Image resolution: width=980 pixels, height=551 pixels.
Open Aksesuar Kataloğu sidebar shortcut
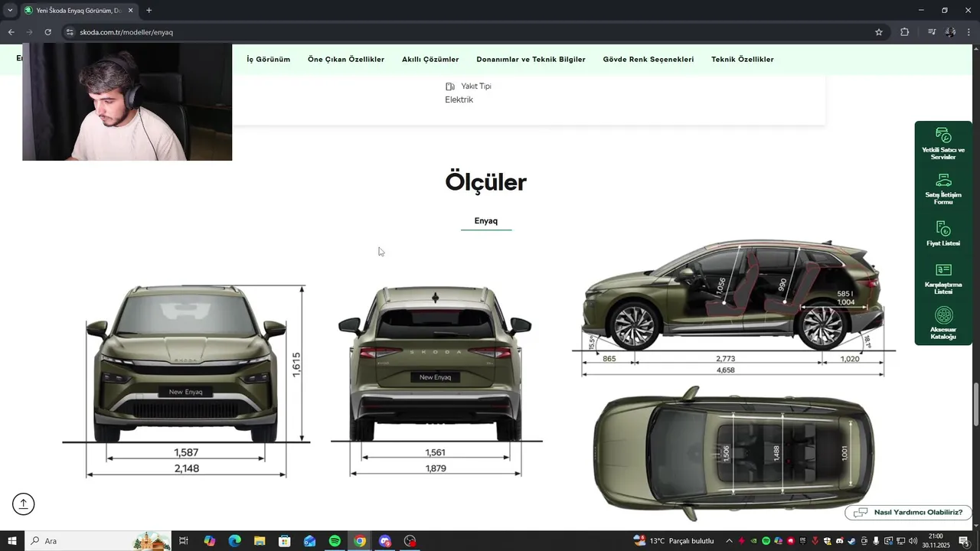tap(943, 324)
